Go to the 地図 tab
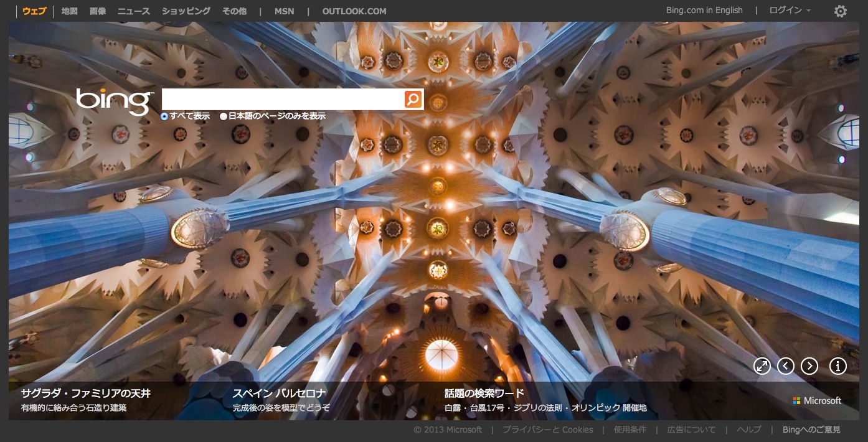Viewport: 868px width, 442px height. pyautogui.click(x=69, y=11)
